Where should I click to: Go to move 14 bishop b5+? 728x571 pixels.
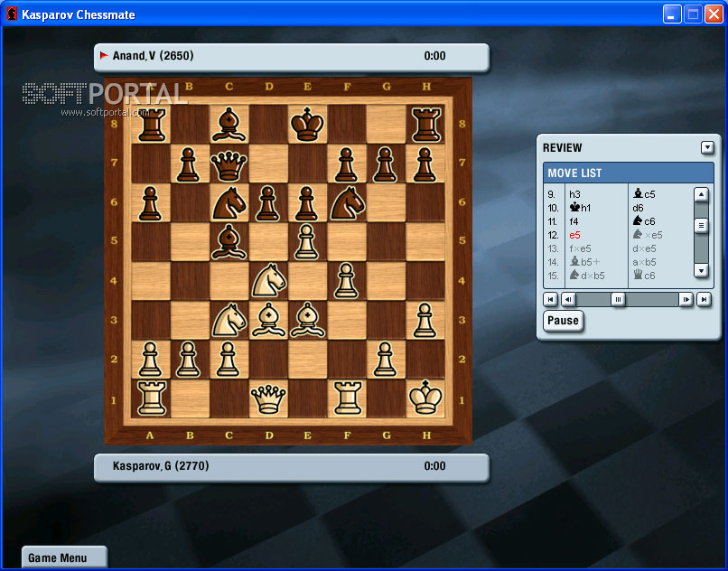coord(585,262)
